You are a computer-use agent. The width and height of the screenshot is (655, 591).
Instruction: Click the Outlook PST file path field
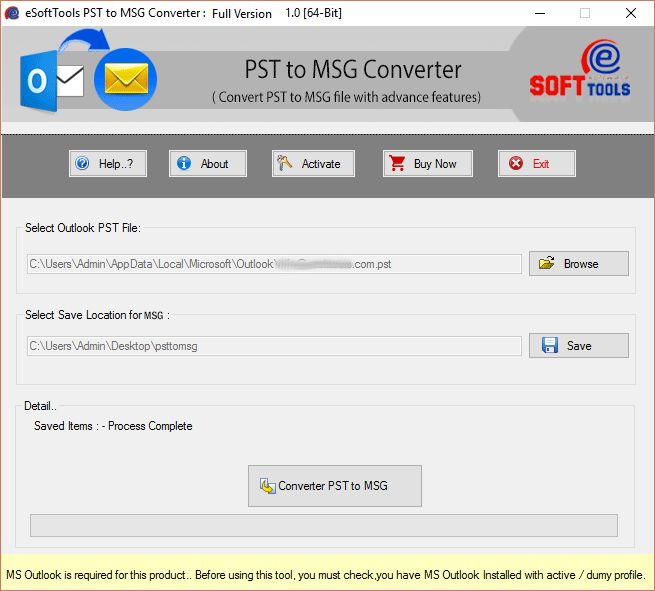coord(274,264)
